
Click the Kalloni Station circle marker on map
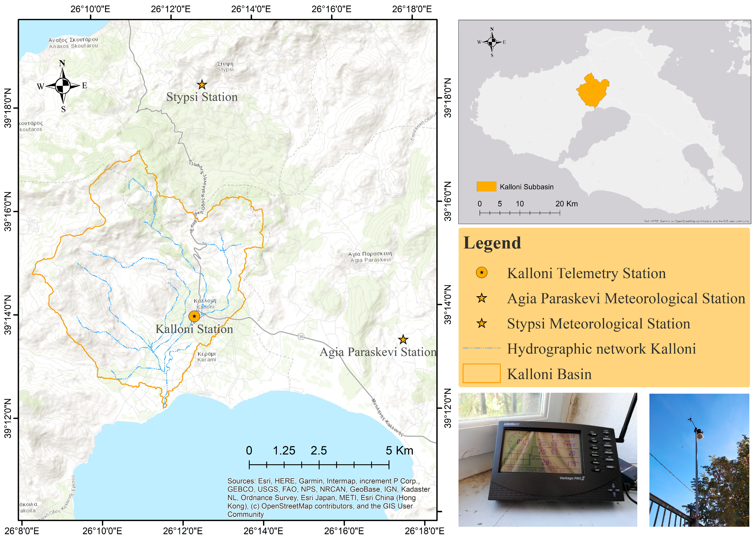pyautogui.click(x=194, y=316)
